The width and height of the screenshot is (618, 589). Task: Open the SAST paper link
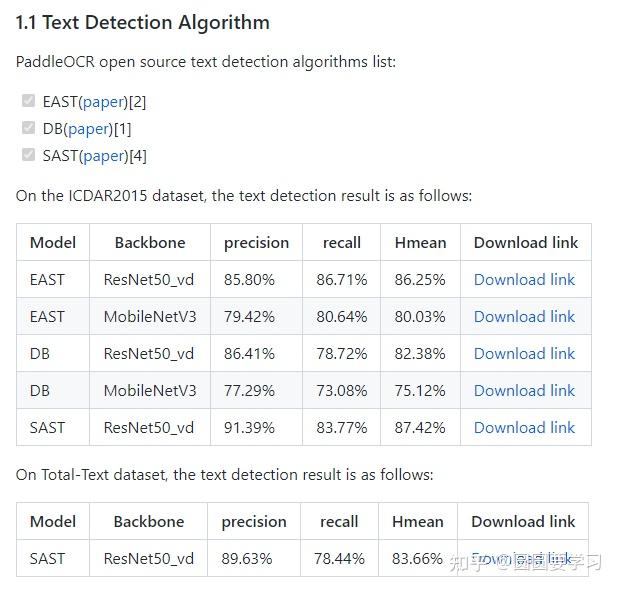104,155
